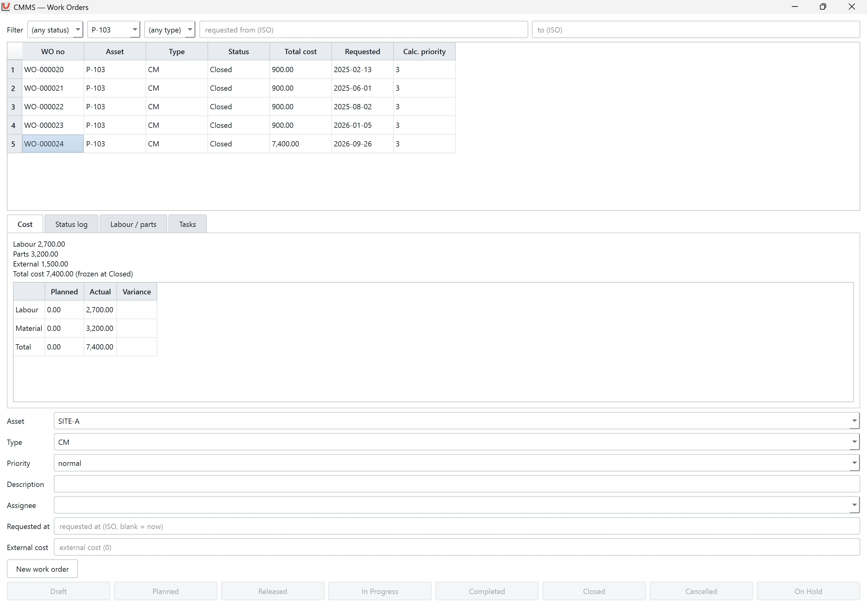This screenshot has height=616, width=867.
Task: Open the Tasks tab
Action: tap(187, 224)
